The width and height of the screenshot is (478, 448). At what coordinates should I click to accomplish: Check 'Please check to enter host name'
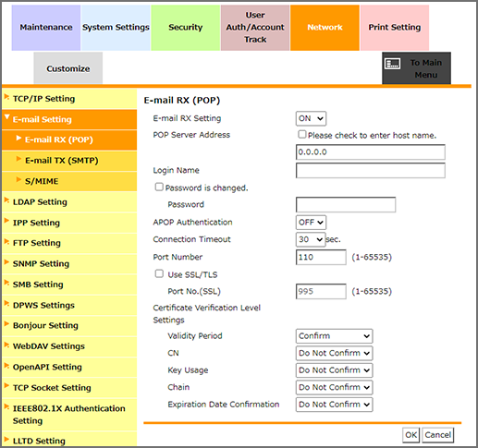tap(302, 134)
